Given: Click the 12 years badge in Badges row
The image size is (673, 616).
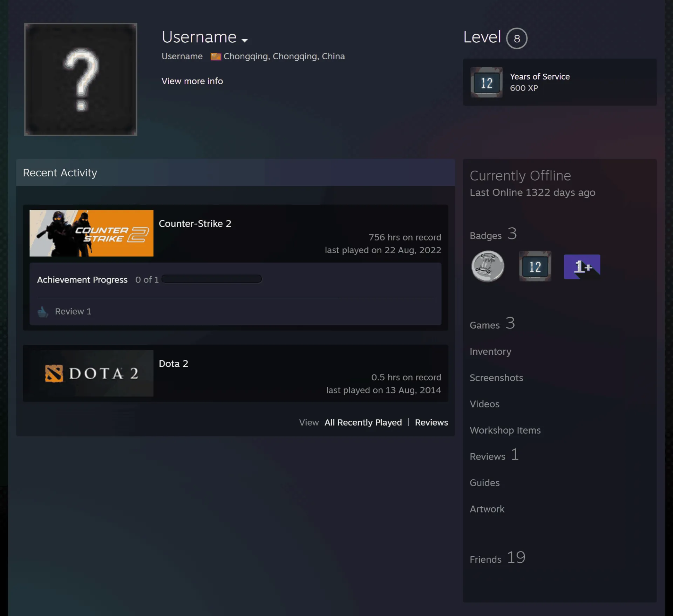Looking at the screenshot, I should 535,266.
